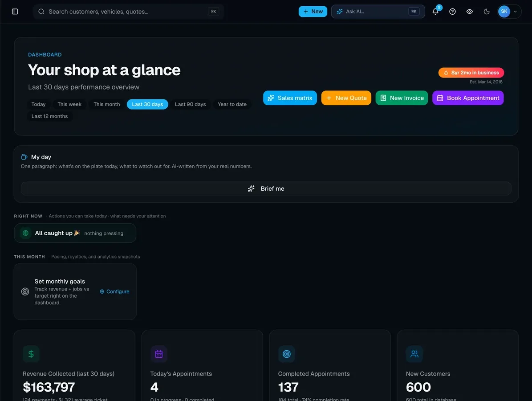The height and width of the screenshot is (401, 532).
Task: Click the 8yr 2mo in business badge
Action: pyautogui.click(x=471, y=73)
